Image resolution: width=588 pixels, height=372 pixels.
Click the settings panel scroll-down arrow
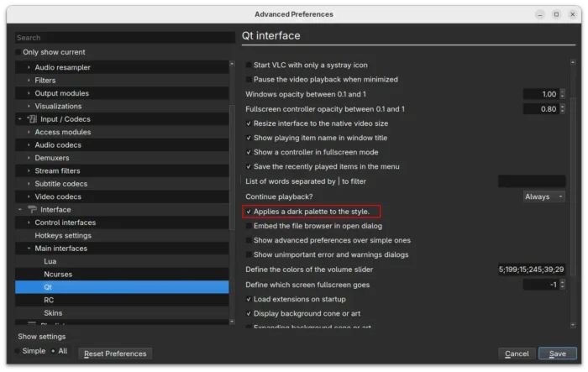[x=573, y=325]
